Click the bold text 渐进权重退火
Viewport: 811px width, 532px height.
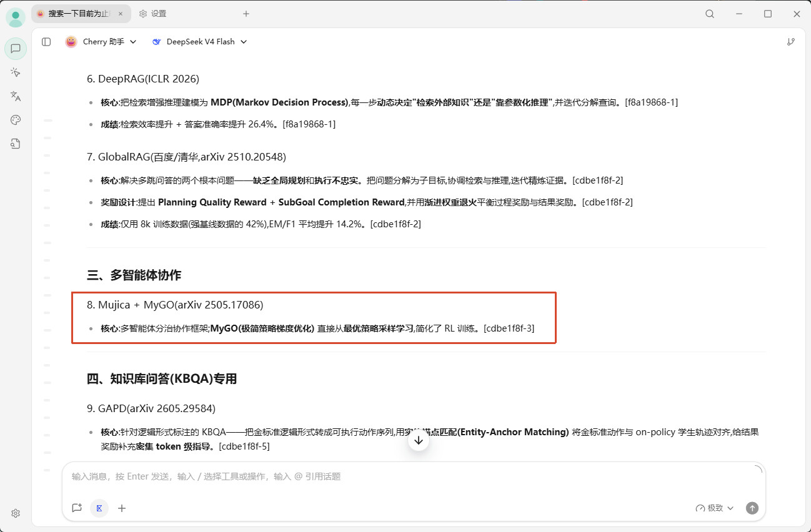coord(450,202)
